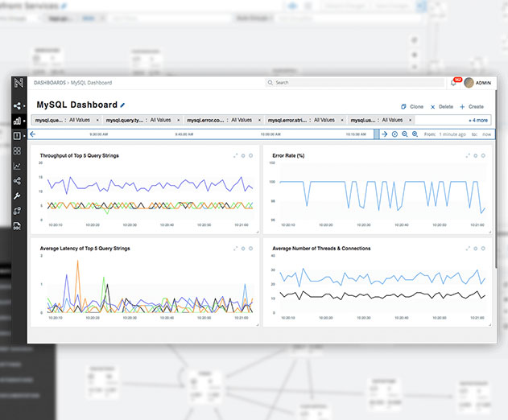Click the ADMIN user label
This screenshot has height=420, width=508.
click(483, 83)
